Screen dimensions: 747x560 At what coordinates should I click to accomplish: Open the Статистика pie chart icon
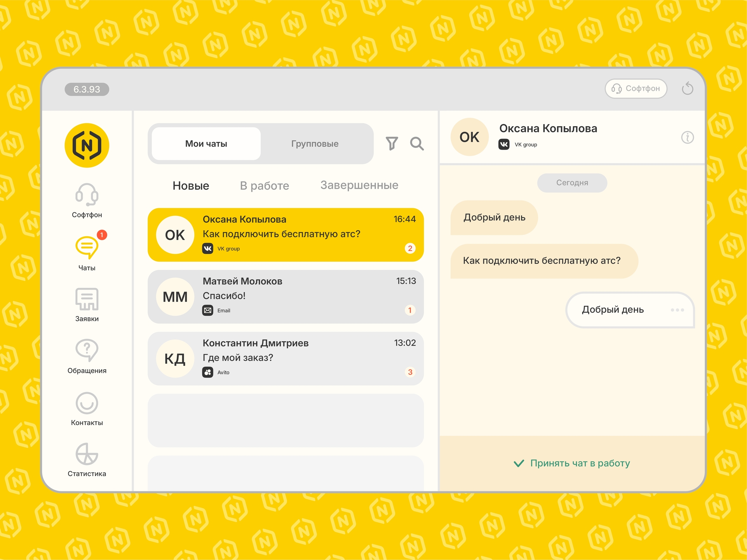(87, 454)
